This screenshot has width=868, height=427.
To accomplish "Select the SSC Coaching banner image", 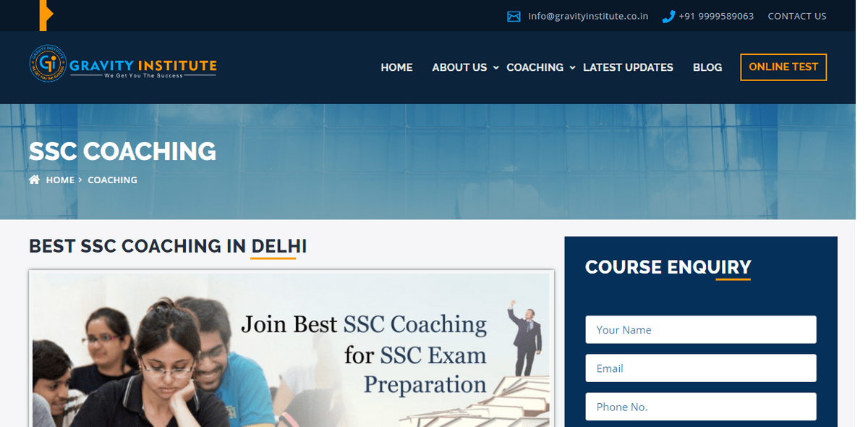I will [292, 349].
